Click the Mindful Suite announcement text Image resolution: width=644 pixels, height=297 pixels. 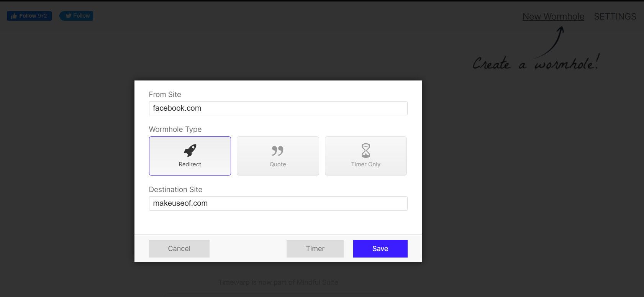coord(278,282)
